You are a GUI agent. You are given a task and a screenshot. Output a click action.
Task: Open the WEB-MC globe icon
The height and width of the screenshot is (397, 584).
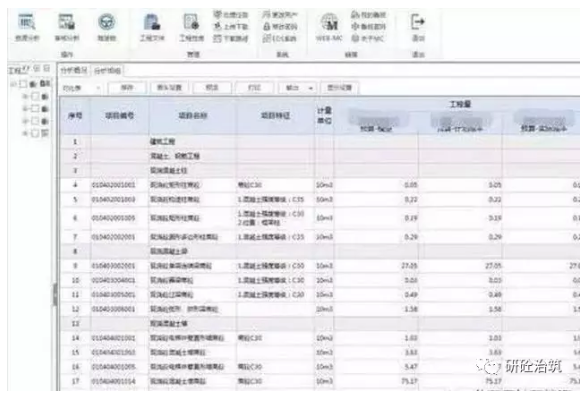[329, 22]
